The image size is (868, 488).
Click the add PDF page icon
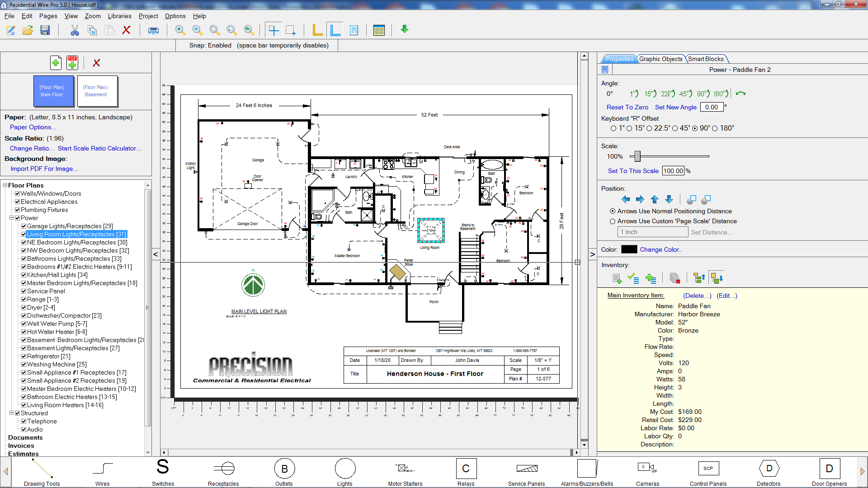(72, 63)
